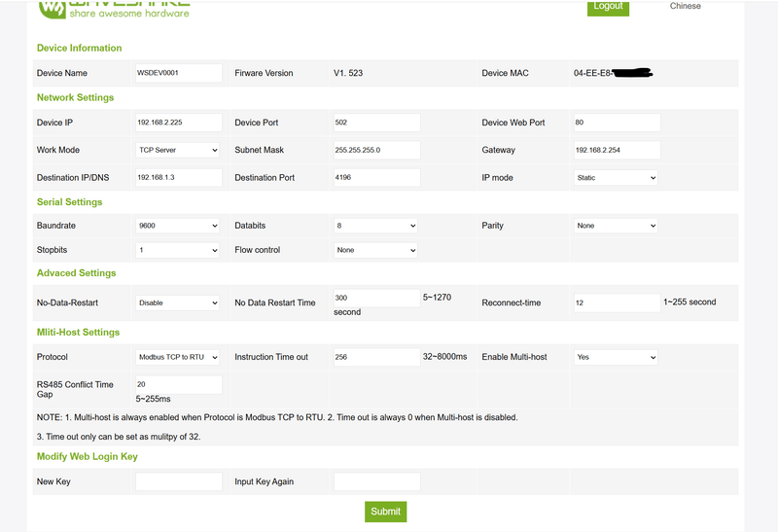Image resolution: width=778 pixels, height=532 pixels.
Task: Click the Device Name input field
Action: pos(179,73)
